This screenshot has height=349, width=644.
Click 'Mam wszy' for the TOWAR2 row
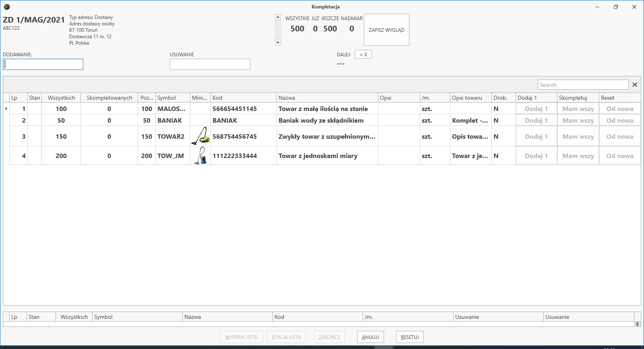(578, 136)
